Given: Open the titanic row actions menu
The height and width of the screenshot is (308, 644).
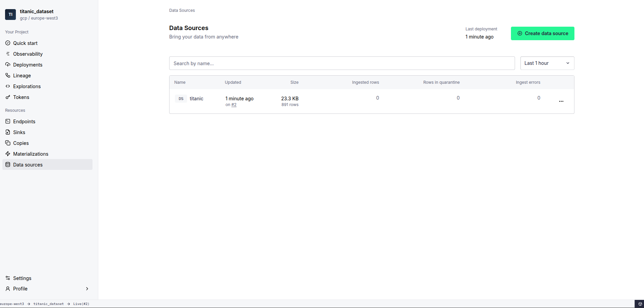Looking at the screenshot, I should pyautogui.click(x=561, y=101).
